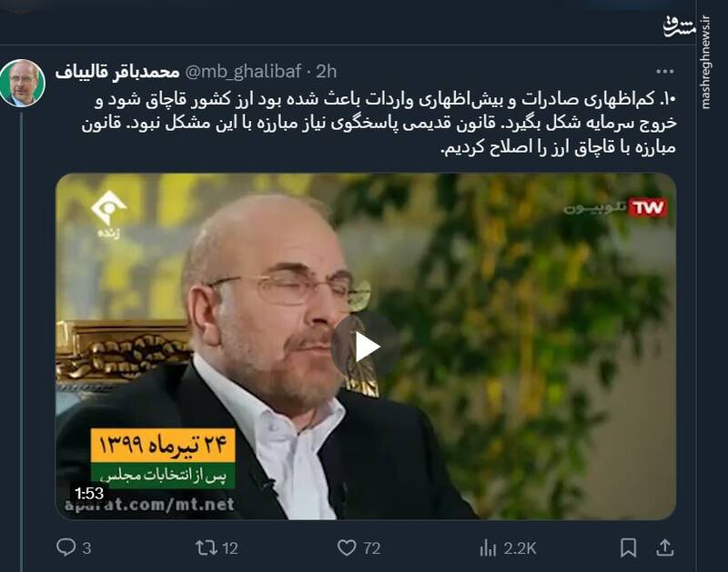Click the like count 72
Screen dimensions: 728x572
click(371, 548)
